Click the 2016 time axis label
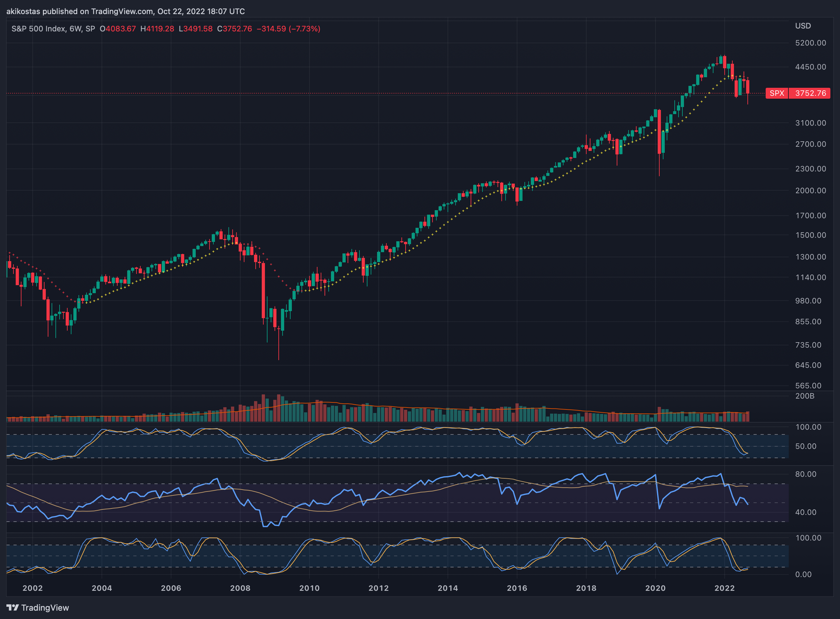This screenshot has width=840, height=619. pyautogui.click(x=517, y=588)
